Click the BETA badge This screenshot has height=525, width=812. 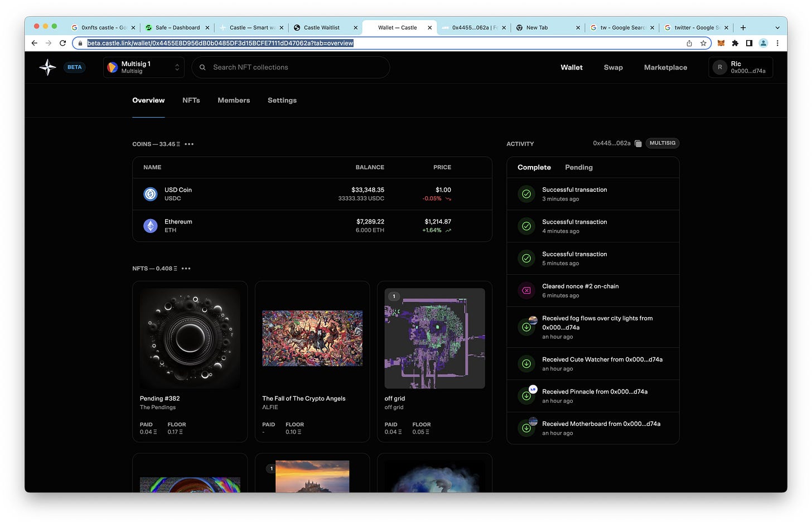pyautogui.click(x=75, y=67)
